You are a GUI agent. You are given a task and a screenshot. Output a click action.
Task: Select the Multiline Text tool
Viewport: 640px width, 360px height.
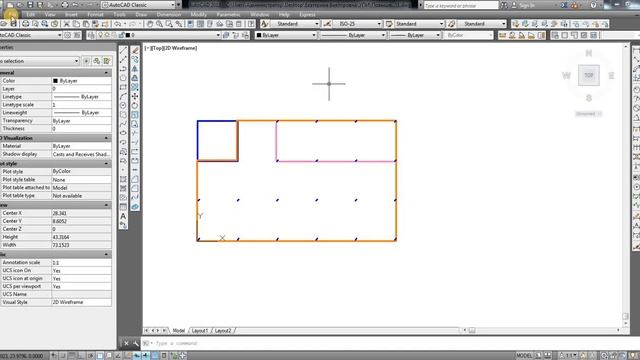[x=123, y=216]
